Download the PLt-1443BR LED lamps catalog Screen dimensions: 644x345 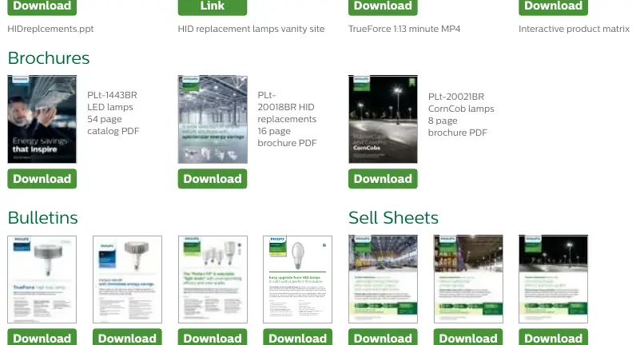pos(42,179)
